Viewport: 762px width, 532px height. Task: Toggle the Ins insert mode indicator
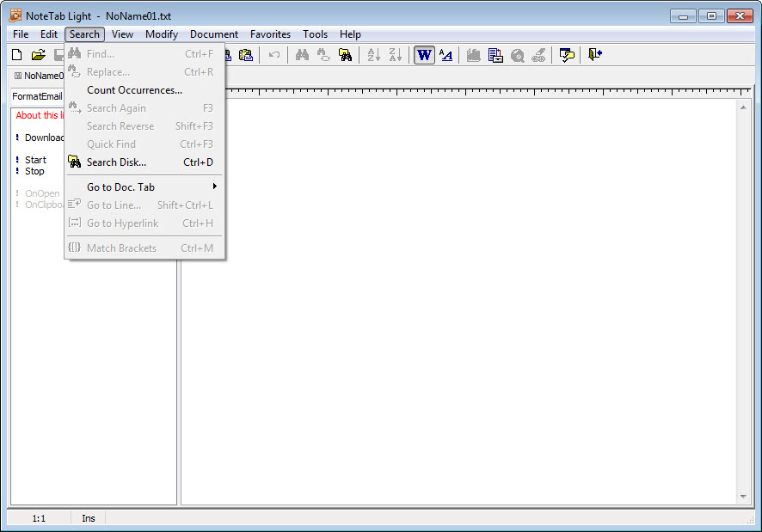click(89, 518)
